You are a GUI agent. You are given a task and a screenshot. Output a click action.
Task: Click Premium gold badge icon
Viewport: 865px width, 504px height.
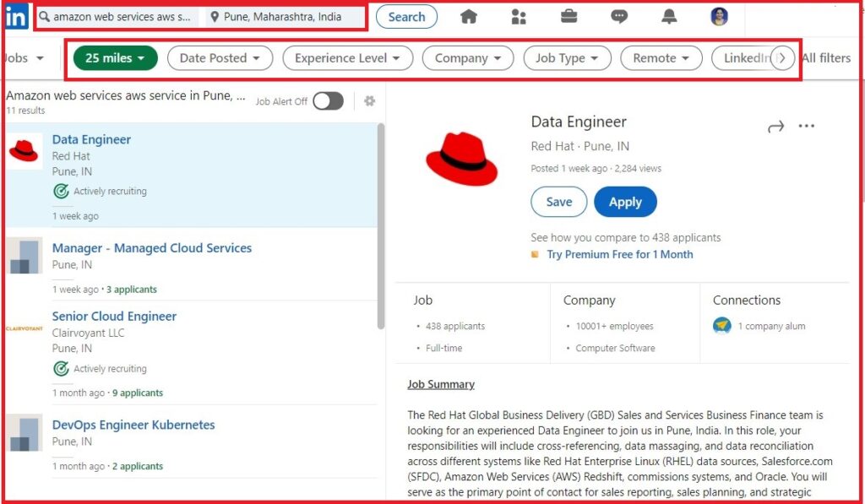(x=534, y=254)
